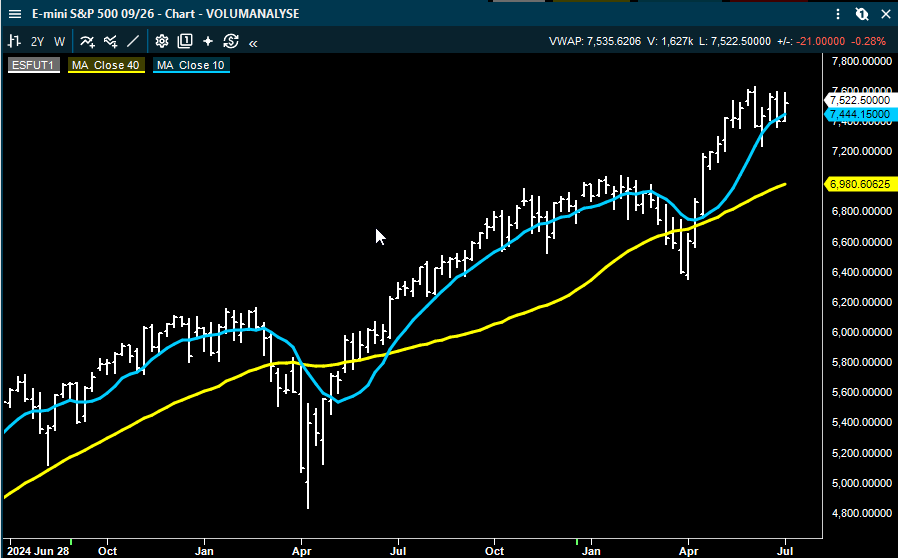Click the VWAP: 7,535.6206 value

pyautogui.click(x=595, y=41)
